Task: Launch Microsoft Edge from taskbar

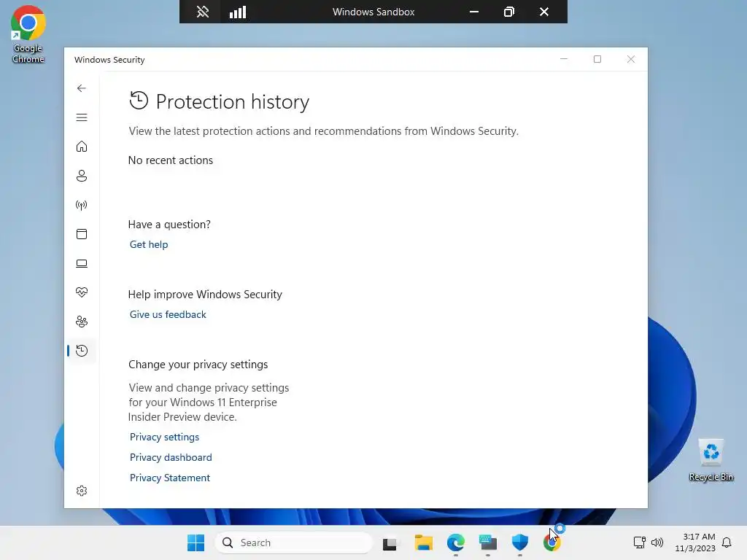Action: pos(455,542)
